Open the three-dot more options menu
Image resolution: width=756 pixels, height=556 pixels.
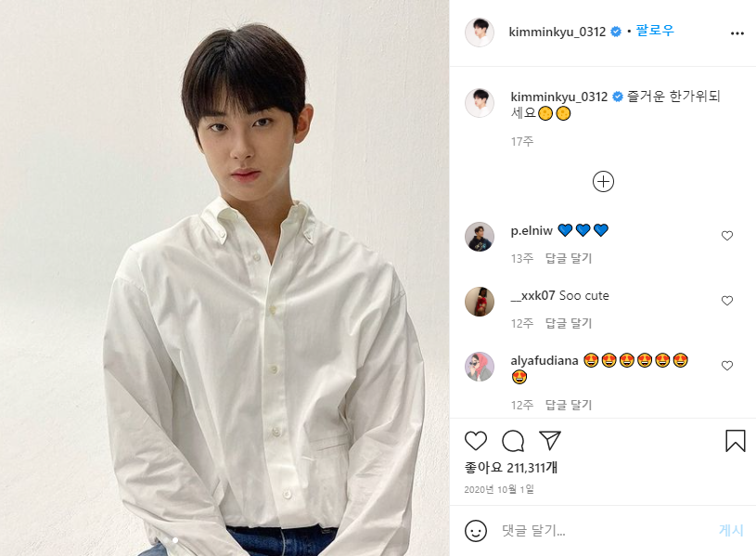tap(737, 33)
